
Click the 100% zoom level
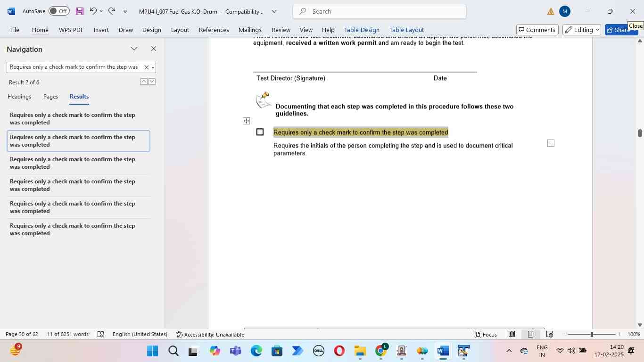pos(634,334)
